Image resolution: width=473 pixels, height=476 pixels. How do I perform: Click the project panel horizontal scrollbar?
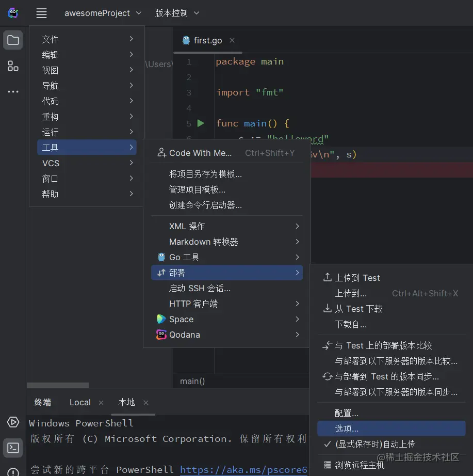tap(58, 385)
